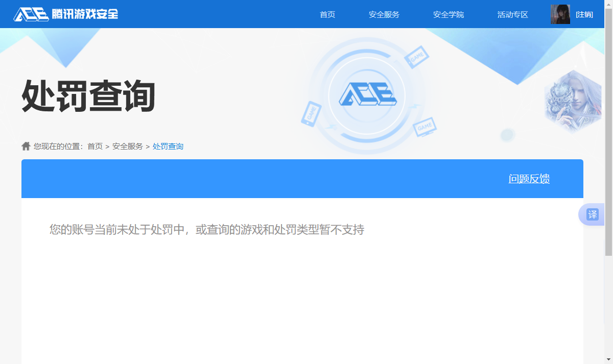Open the 问题反馈 feedback link

[x=529, y=179]
